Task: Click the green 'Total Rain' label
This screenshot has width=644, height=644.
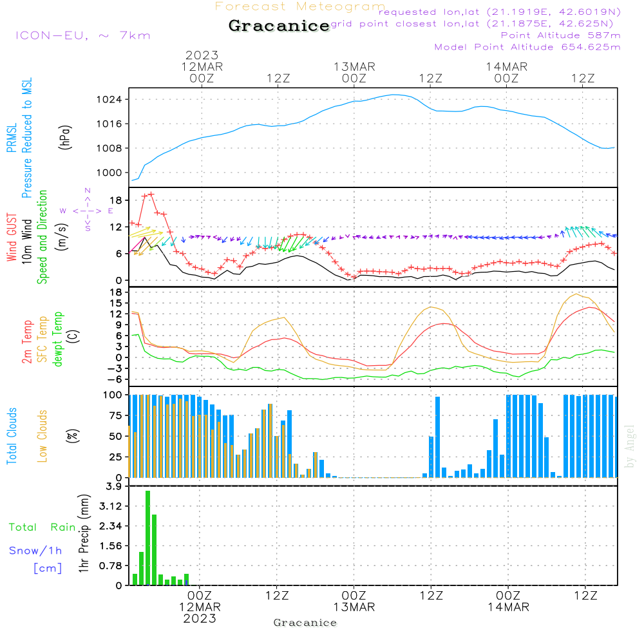Action: (43, 527)
